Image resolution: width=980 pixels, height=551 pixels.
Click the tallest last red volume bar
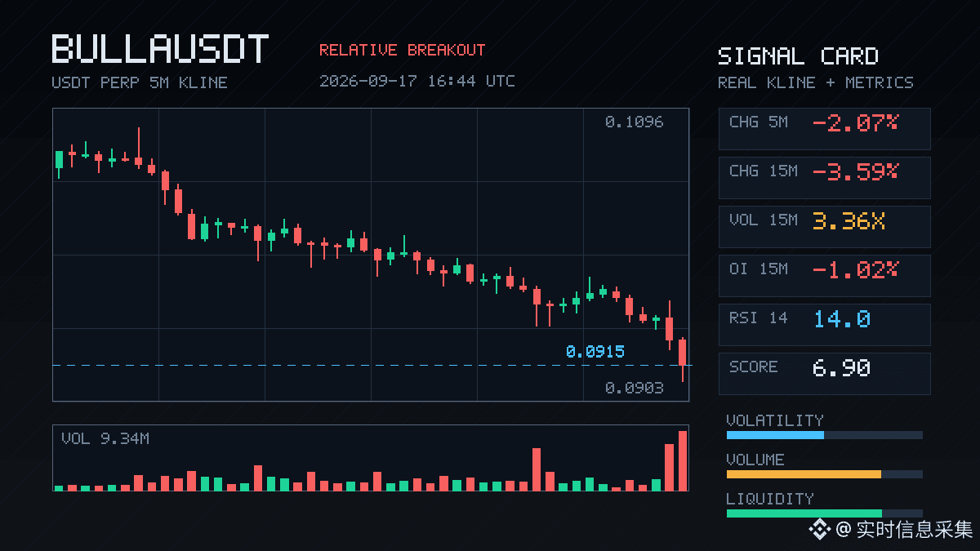pos(683,460)
